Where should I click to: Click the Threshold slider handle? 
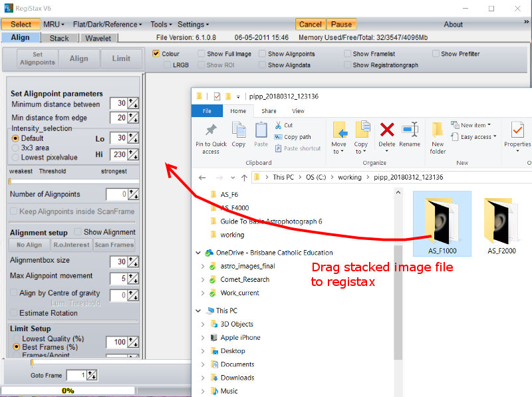point(10,182)
